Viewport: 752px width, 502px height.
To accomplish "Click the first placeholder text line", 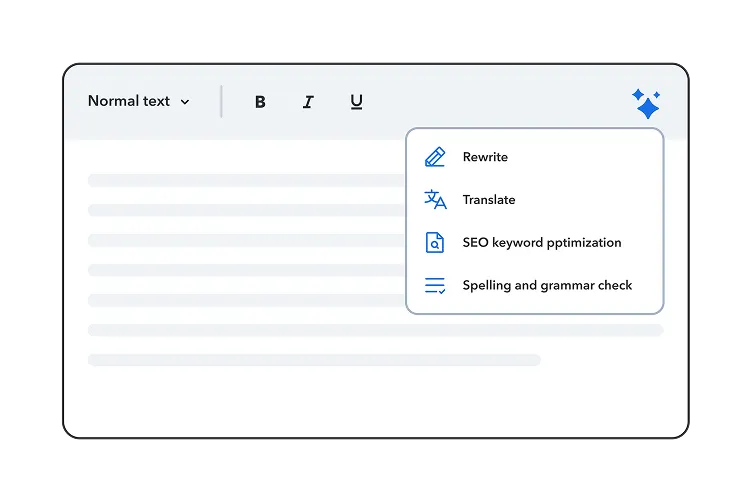I will [x=245, y=180].
